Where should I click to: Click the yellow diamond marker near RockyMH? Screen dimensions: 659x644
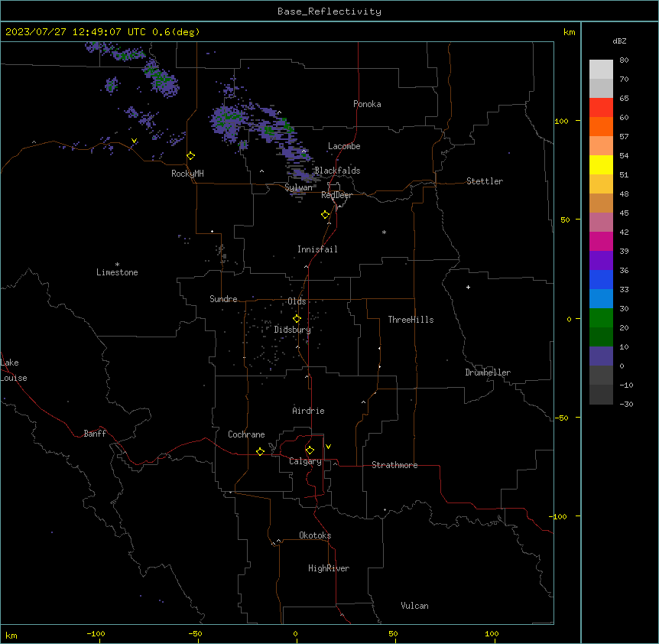point(190,156)
